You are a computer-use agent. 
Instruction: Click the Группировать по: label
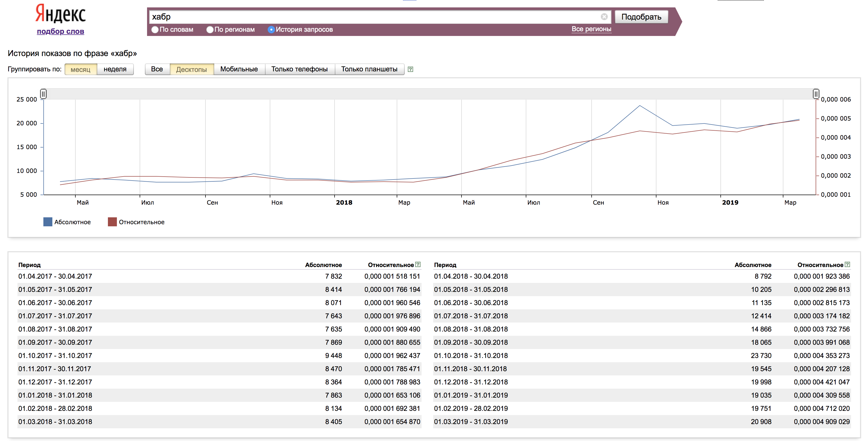[35, 69]
